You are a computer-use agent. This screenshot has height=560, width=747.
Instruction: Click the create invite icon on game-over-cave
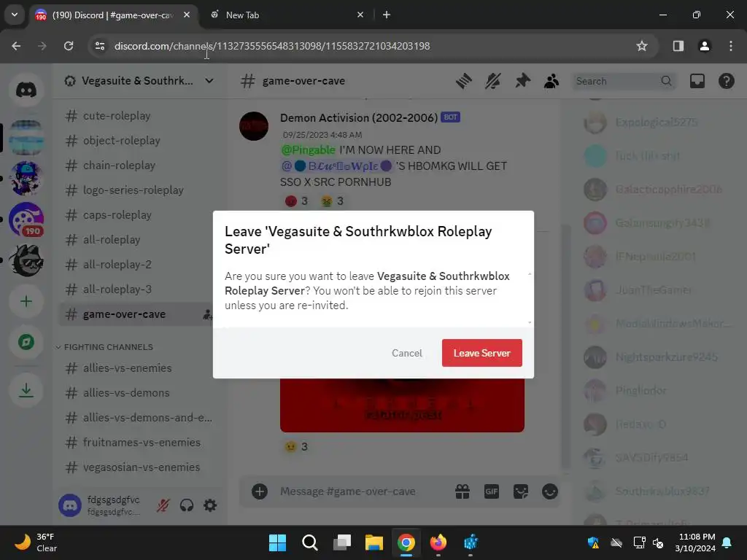click(208, 314)
